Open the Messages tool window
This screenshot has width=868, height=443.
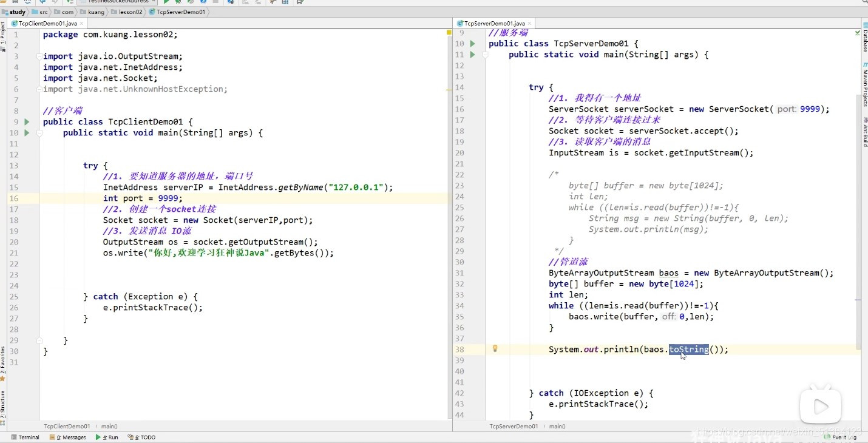67,437
